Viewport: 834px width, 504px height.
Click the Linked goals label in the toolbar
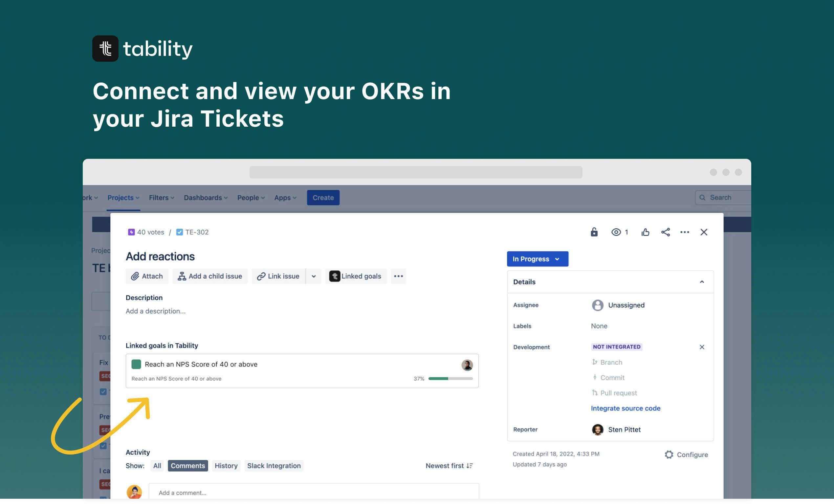pos(361,276)
